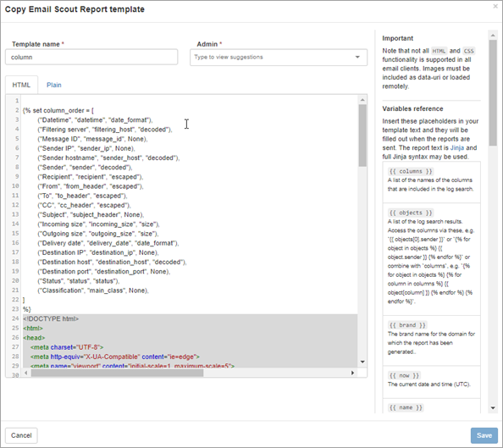Click the code editor scroll up arrow

click(362, 100)
